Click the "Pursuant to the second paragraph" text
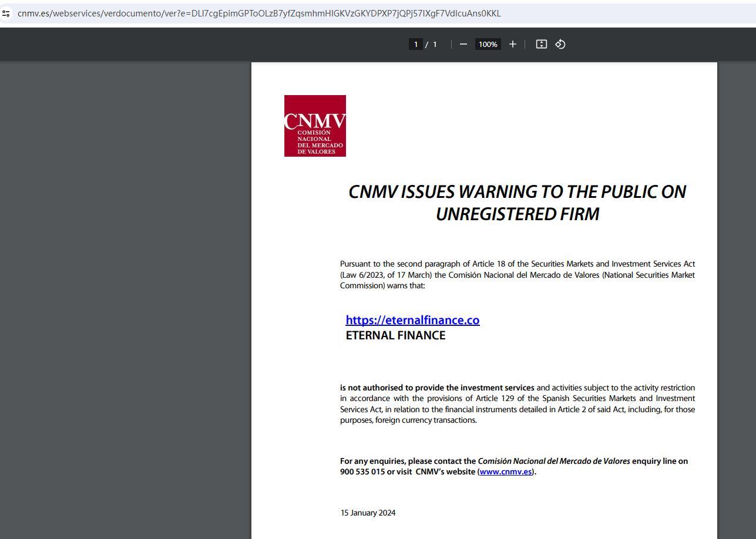The width and height of the screenshot is (756, 539). coord(405,264)
